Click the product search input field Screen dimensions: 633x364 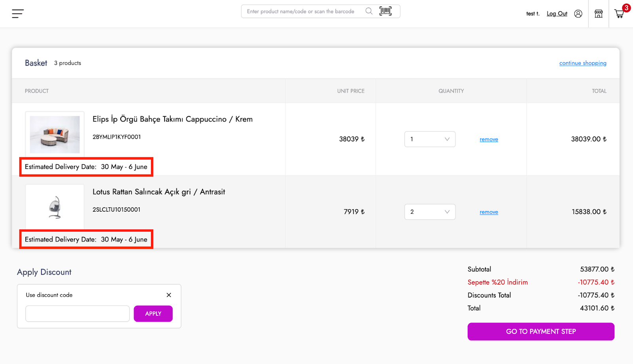tap(303, 11)
